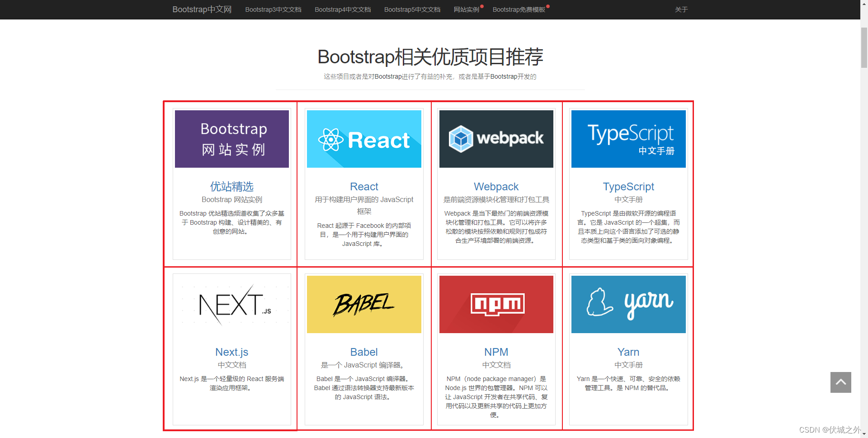
Task: Click description React 起源于 Facebook 的内部项目
Action: pyautogui.click(x=364, y=235)
